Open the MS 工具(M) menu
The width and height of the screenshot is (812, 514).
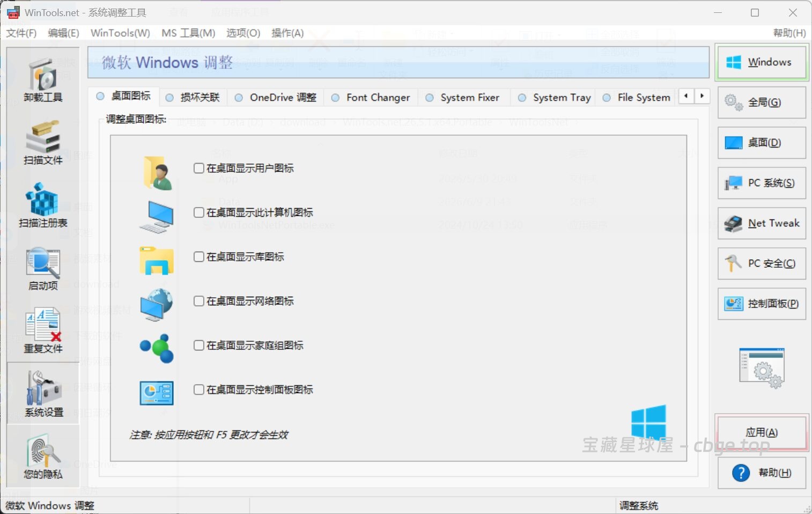click(x=188, y=33)
